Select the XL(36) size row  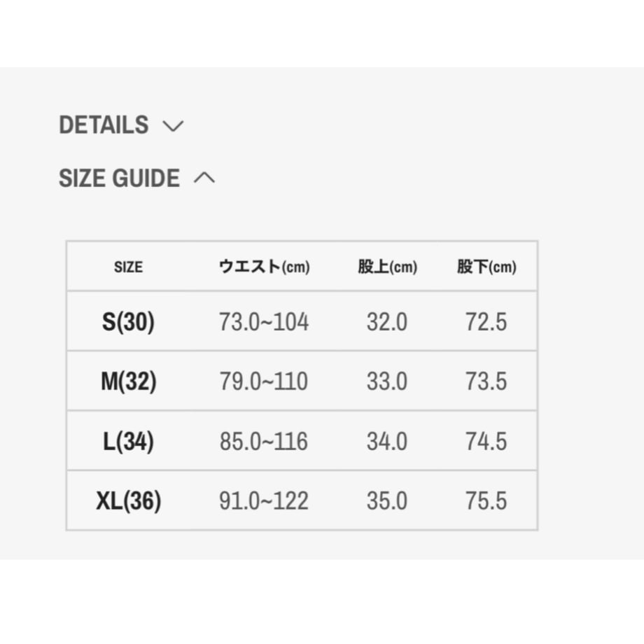302,500
